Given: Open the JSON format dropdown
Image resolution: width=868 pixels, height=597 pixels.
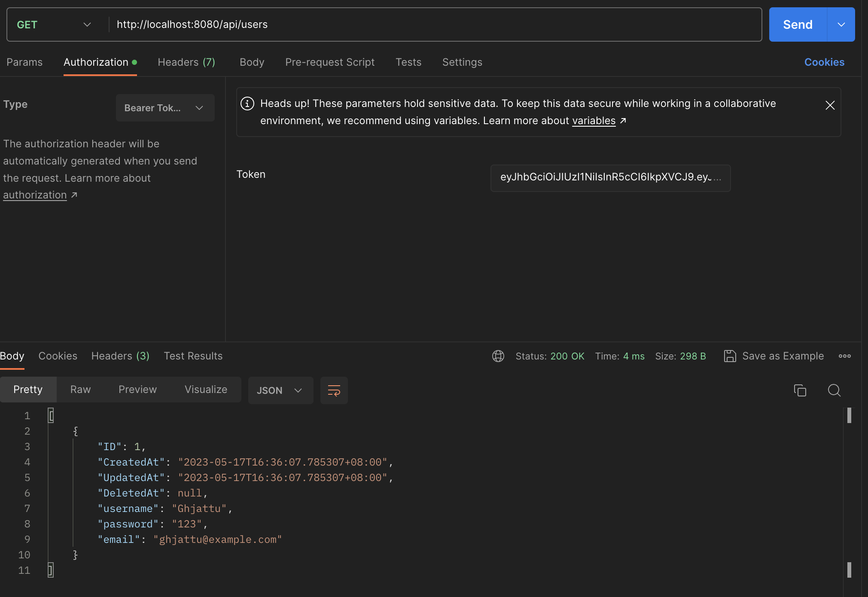Looking at the screenshot, I should pos(280,390).
